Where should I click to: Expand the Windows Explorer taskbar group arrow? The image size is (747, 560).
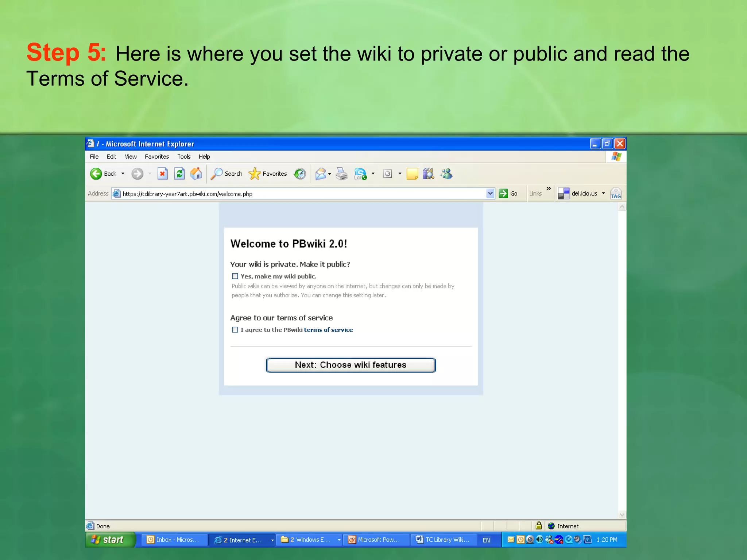[x=339, y=540]
